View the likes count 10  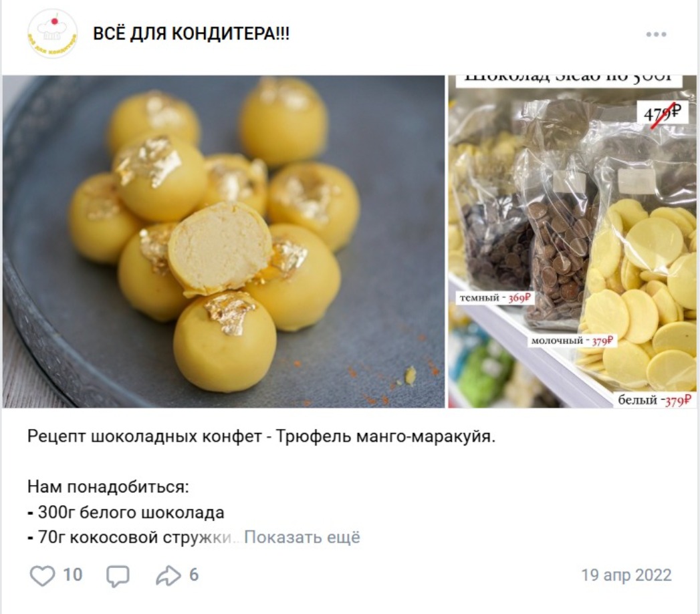coord(72,575)
